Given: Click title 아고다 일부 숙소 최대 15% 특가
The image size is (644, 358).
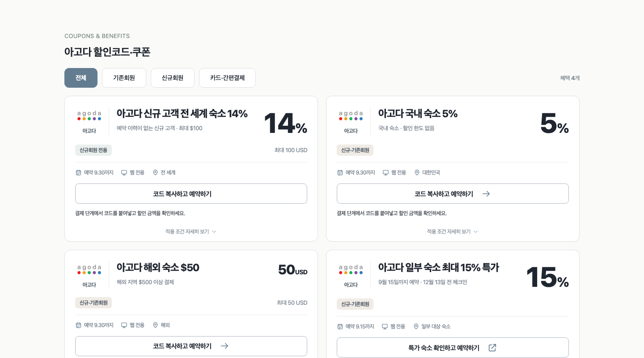Looking at the screenshot, I should click(438, 268).
